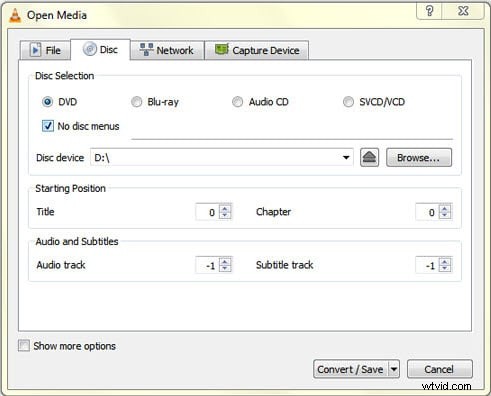Go to Capture Device tab
Screen dimensions: 491x396
pyautogui.click(x=257, y=50)
